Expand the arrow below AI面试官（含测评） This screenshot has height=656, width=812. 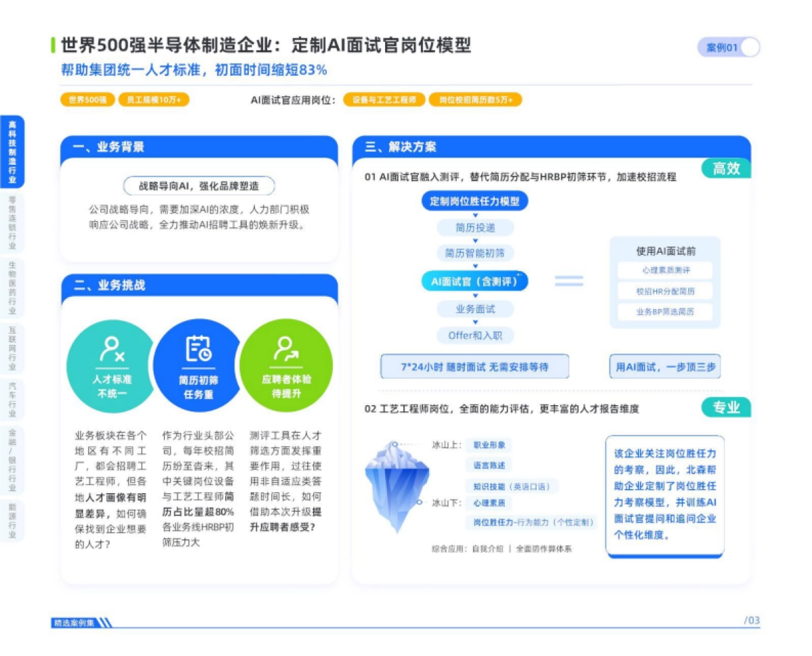[x=475, y=296]
